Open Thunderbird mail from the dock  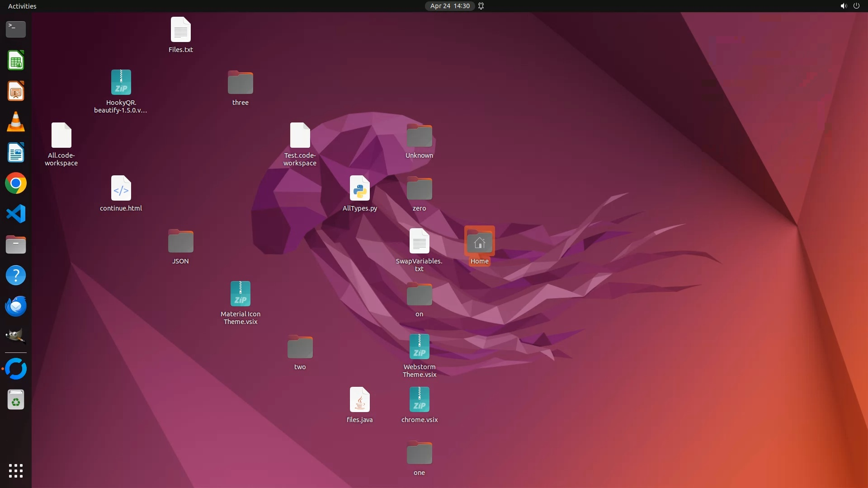point(16,306)
